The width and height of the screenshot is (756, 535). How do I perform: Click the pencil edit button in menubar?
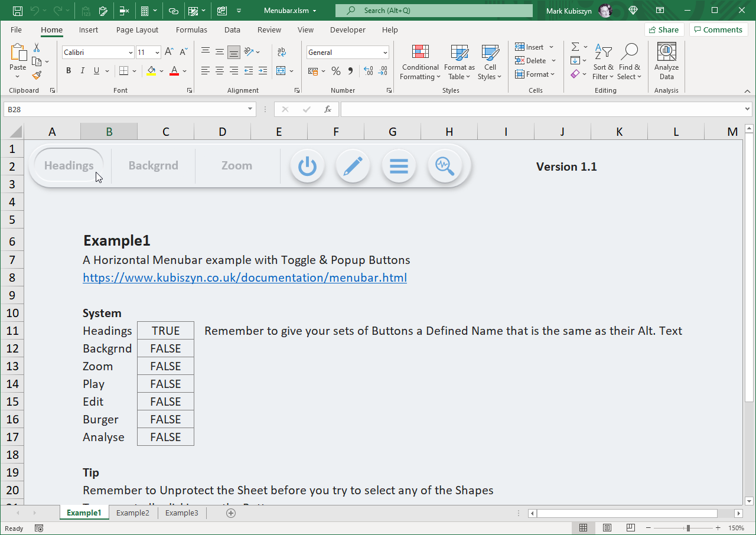pos(353,166)
